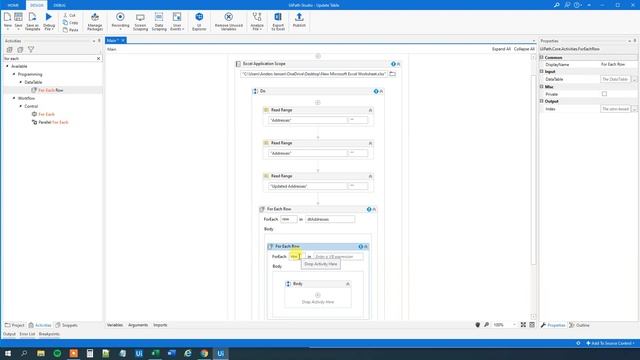Image resolution: width=640 pixels, height=360 pixels.
Task: Collapse the Control tree node
Action: (x=21, y=106)
